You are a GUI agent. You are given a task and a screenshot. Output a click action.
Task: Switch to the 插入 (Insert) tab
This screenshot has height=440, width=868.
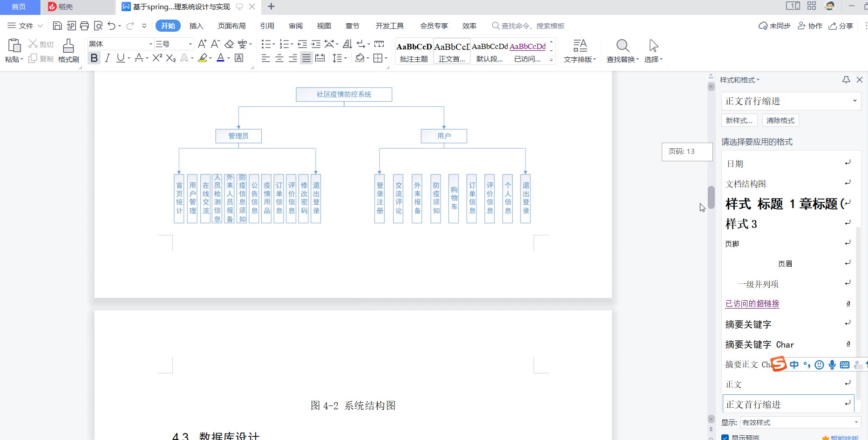[x=197, y=26]
